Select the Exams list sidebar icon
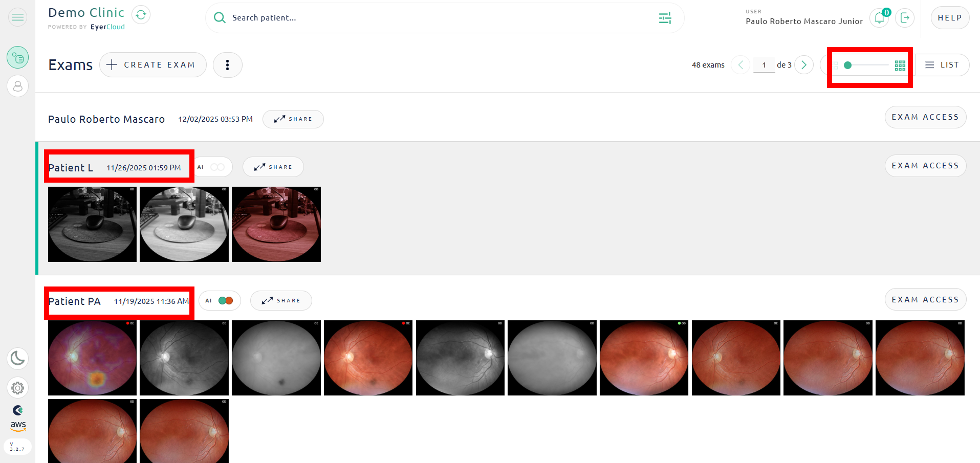980x463 pixels. 17,58
